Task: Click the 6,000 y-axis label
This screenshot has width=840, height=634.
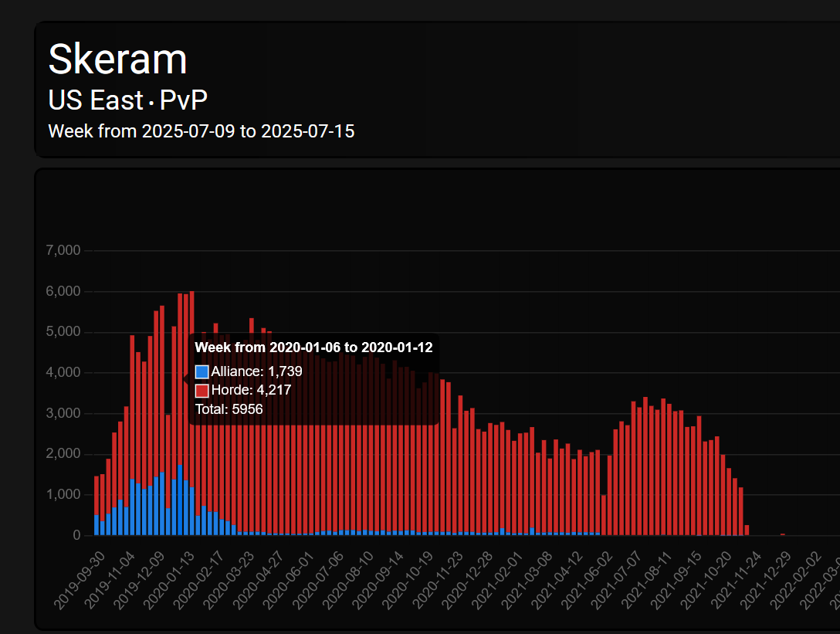Action: tap(63, 291)
